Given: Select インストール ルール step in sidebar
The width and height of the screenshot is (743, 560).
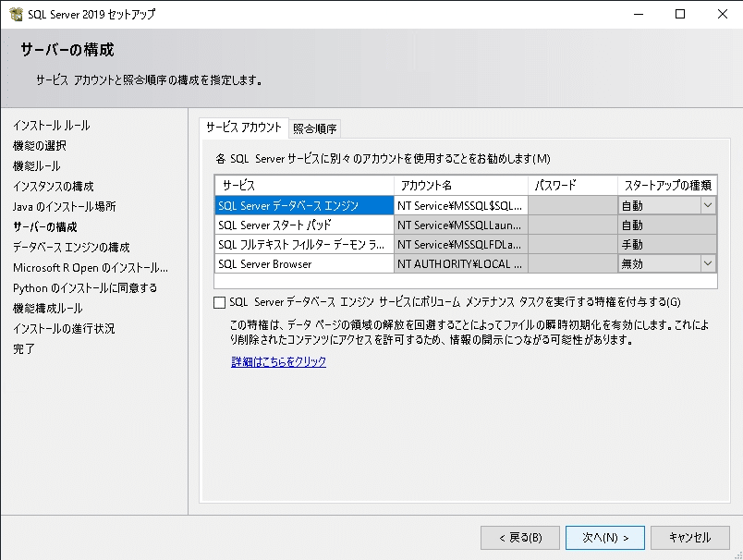Looking at the screenshot, I should click(51, 126).
